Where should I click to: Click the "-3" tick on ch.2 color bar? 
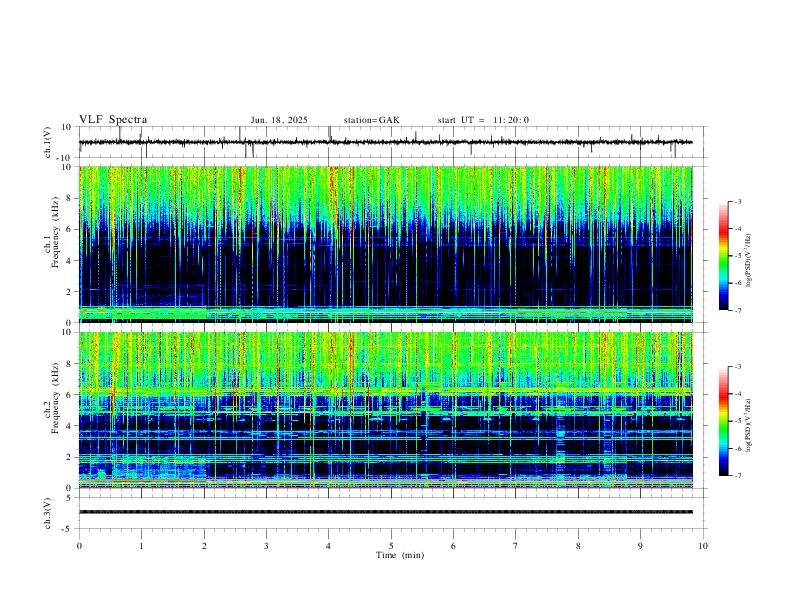click(x=737, y=367)
